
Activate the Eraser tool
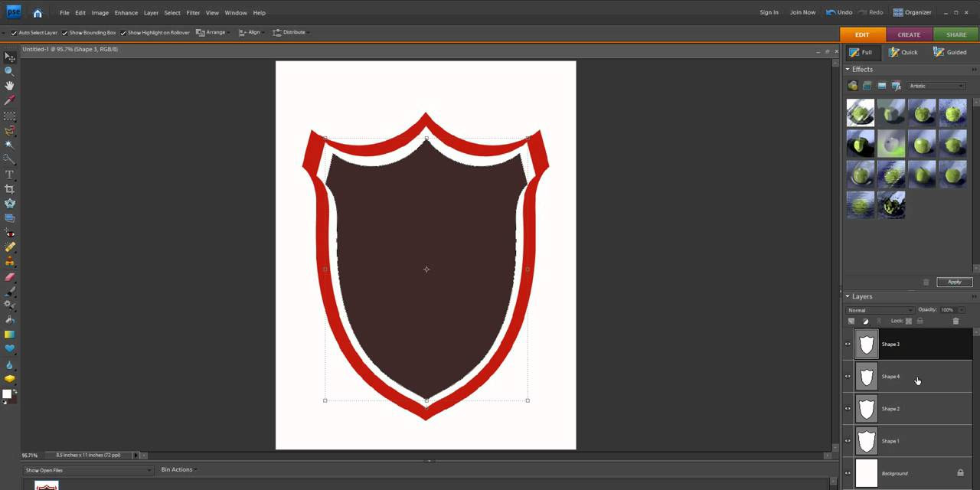[10, 276]
